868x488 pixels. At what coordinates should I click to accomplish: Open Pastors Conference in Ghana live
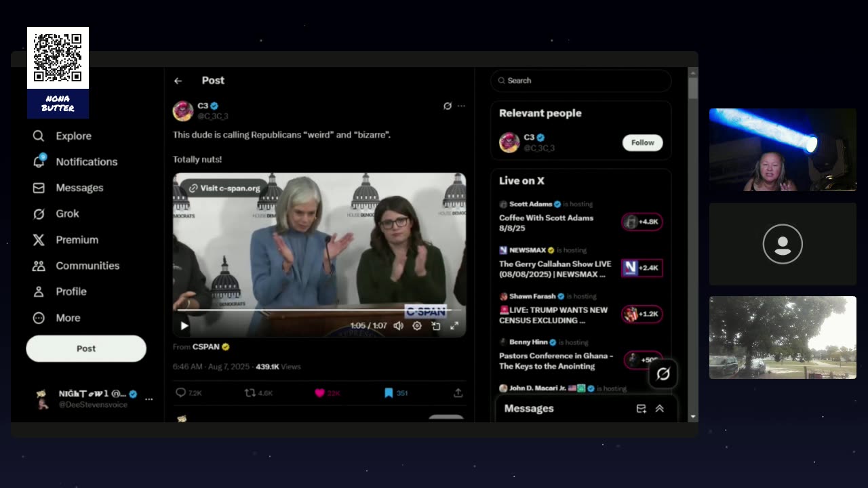pos(556,361)
